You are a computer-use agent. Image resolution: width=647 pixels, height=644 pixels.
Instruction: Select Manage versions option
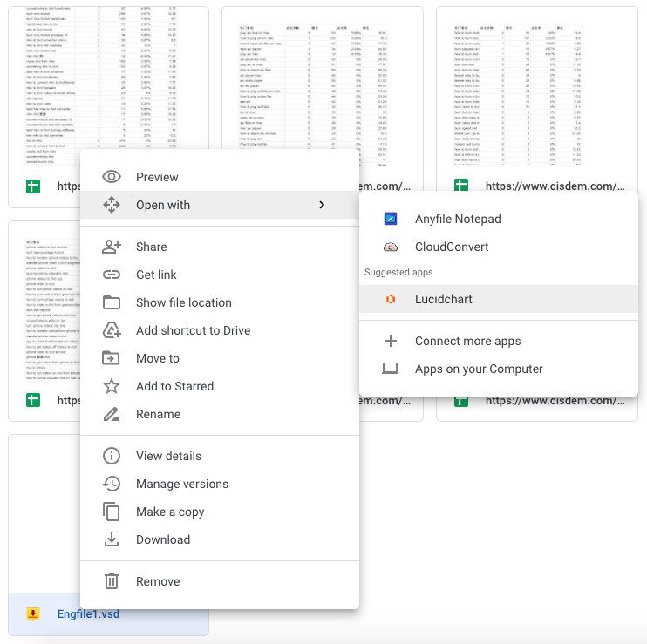click(x=181, y=484)
